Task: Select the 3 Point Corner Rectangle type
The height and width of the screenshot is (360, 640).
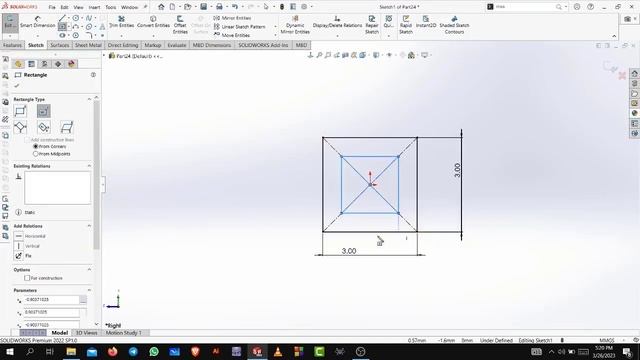Action: click(20, 127)
